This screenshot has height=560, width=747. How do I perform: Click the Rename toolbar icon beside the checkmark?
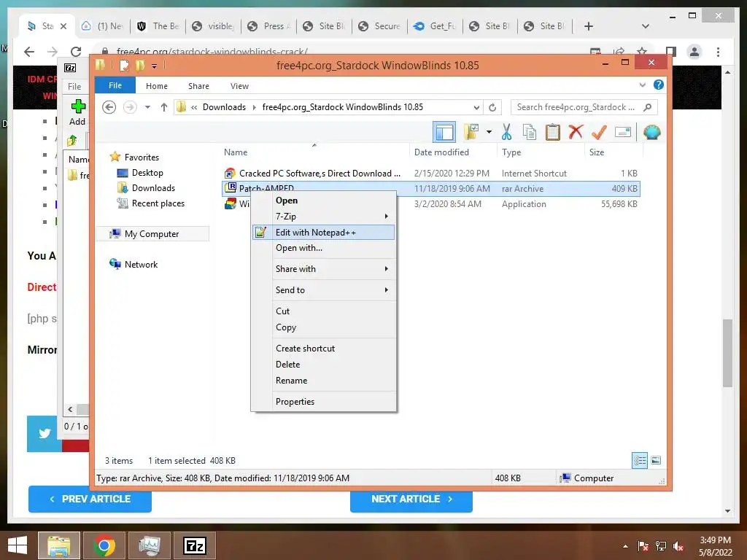coord(623,132)
